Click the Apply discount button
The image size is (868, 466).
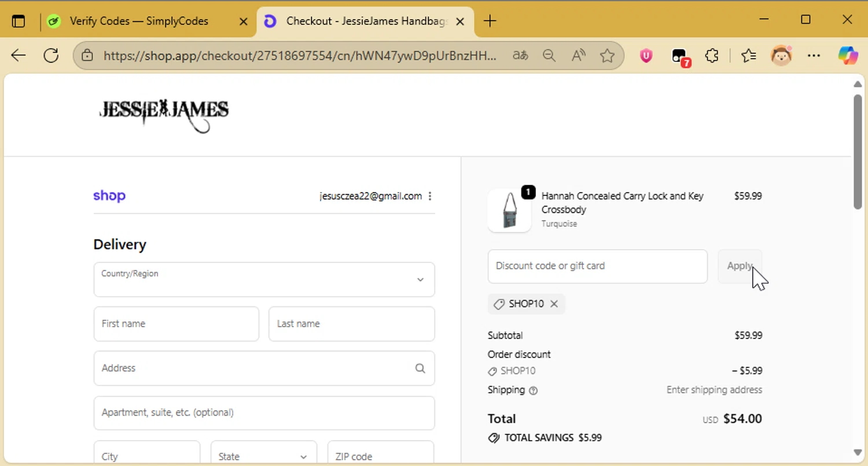coord(740,267)
